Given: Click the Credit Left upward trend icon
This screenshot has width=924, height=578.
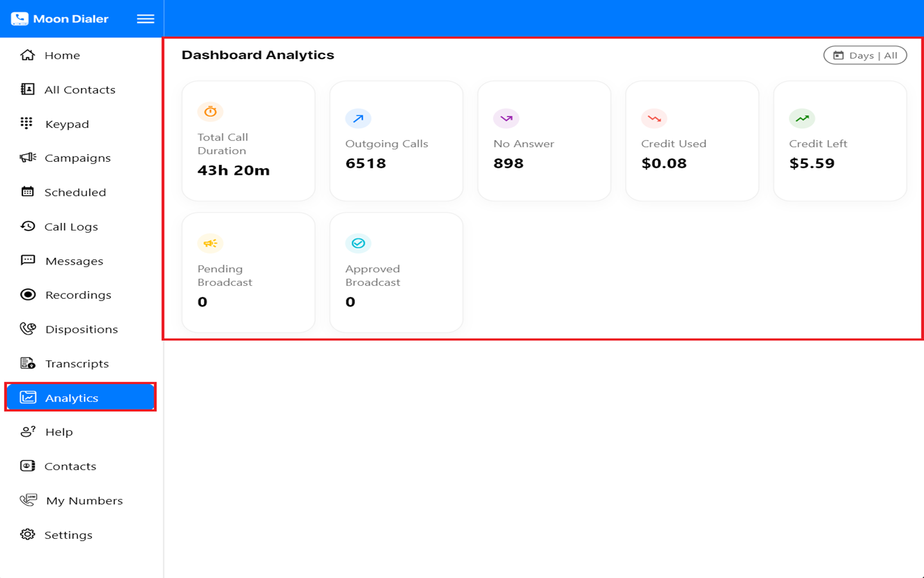Looking at the screenshot, I should pyautogui.click(x=802, y=118).
